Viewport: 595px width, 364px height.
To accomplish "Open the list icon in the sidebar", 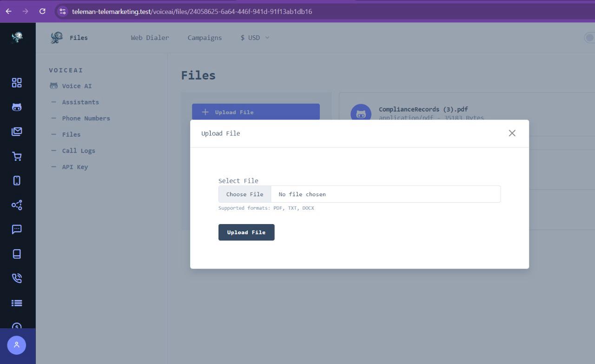I will 17,303.
